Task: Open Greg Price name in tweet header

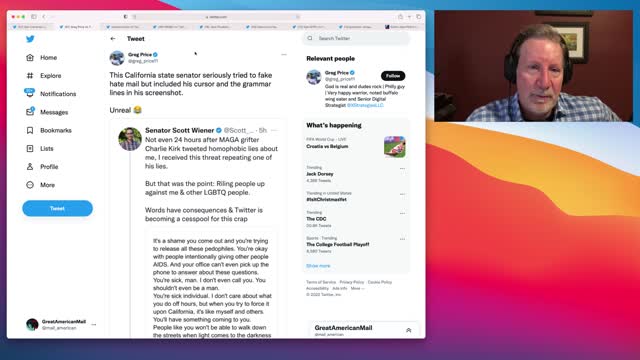Action: pyautogui.click(x=140, y=54)
